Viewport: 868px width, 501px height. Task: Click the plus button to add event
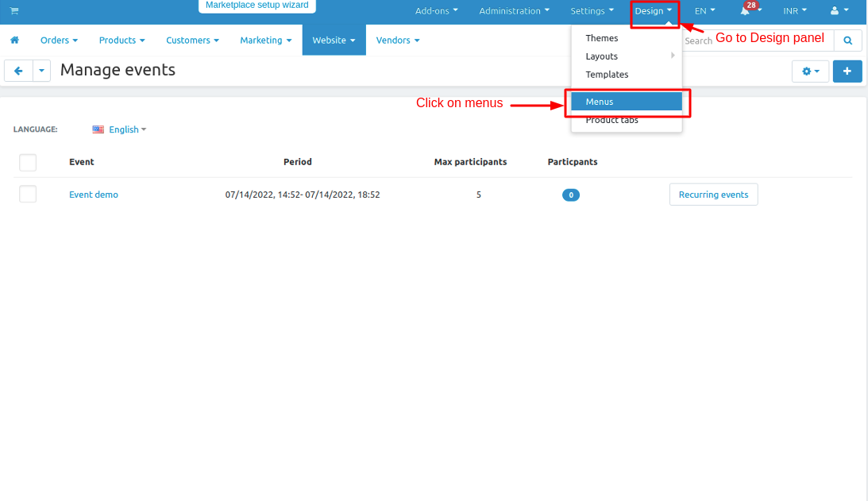point(847,71)
